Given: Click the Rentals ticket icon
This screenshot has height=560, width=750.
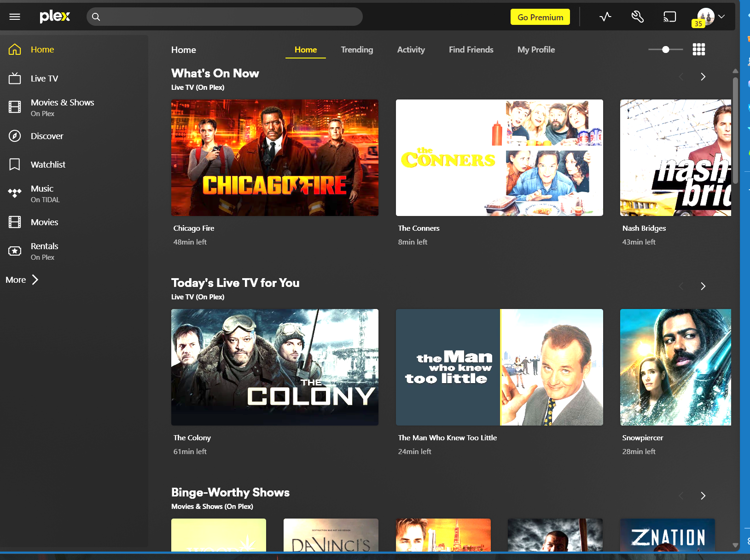Looking at the screenshot, I should pos(15,251).
